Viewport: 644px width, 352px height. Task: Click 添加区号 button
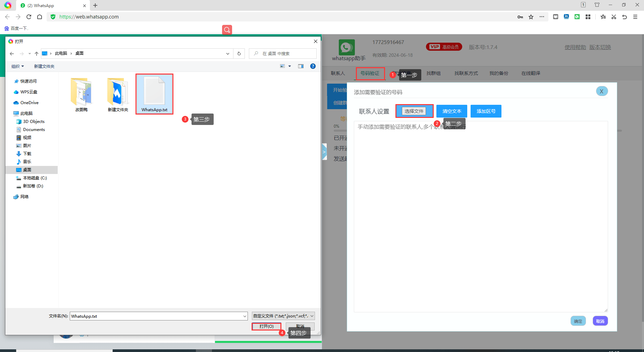click(x=486, y=111)
